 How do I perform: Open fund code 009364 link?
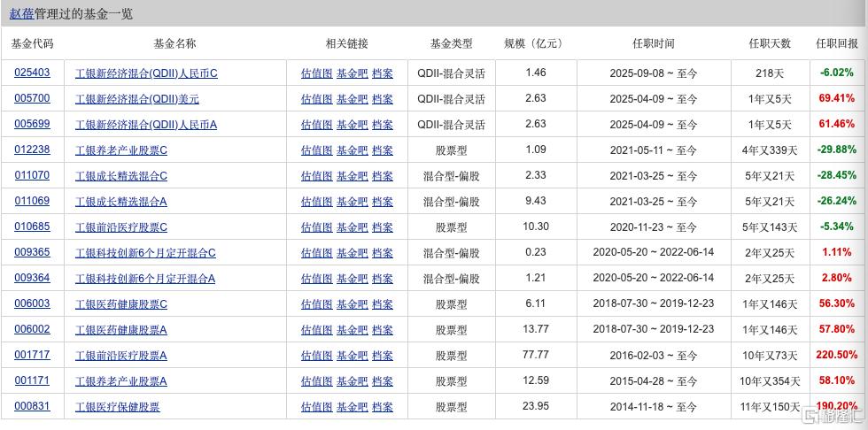pyautogui.click(x=32, y=278)
